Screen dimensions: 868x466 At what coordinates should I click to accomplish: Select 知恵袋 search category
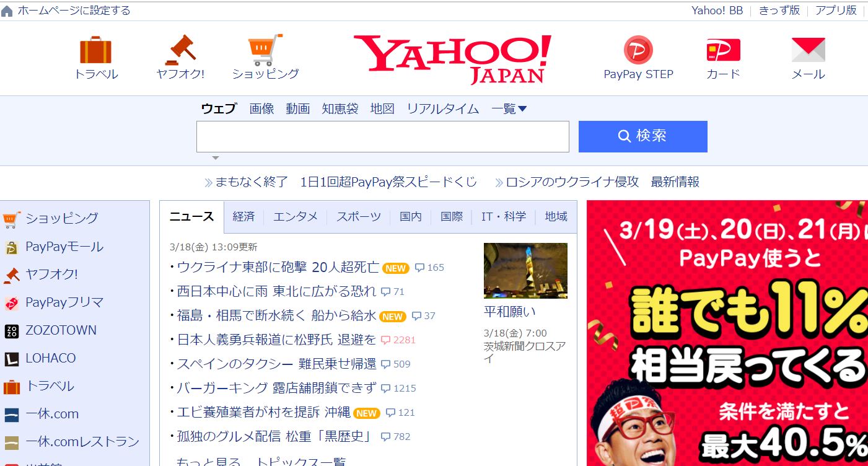click(340, 109)
